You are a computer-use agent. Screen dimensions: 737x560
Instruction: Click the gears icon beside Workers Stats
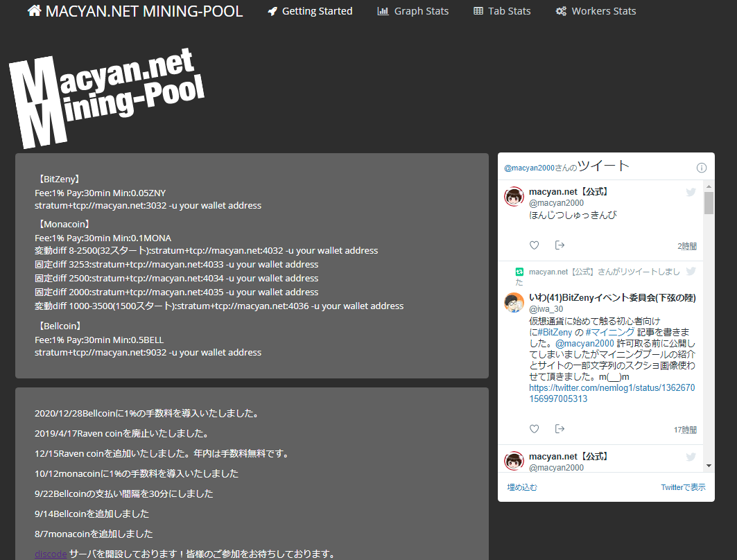[x=562, y=10]
